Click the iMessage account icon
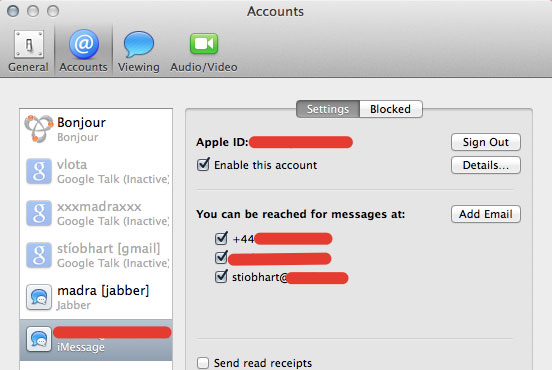Image resolution: width=552 pixels, height=370 pixels. (39, 339)
